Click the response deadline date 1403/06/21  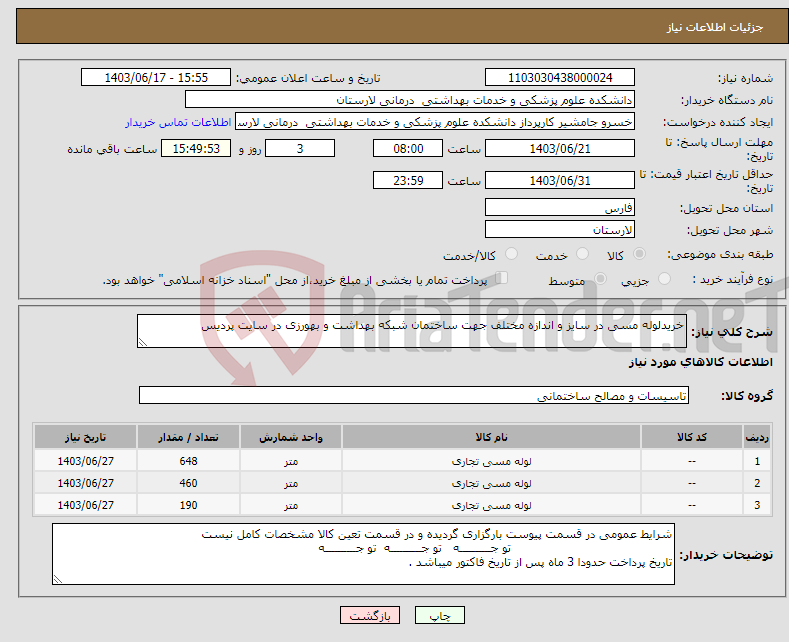coord(560,148)
